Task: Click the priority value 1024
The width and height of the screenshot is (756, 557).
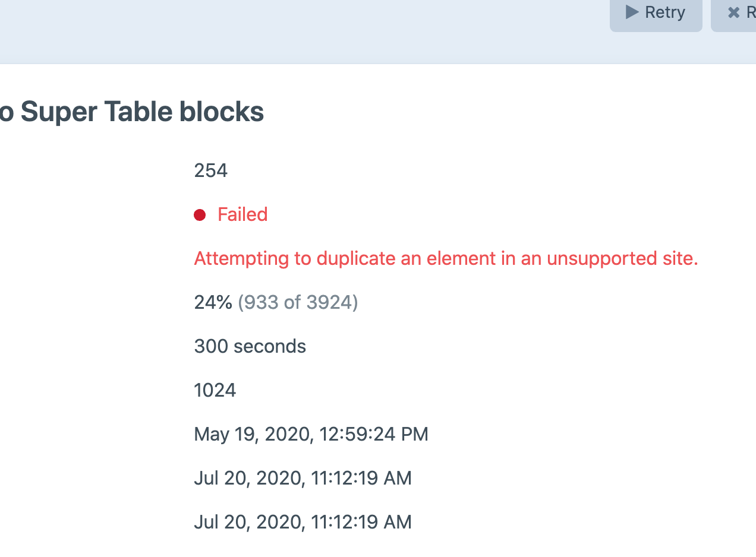Action: pos(215,390)
